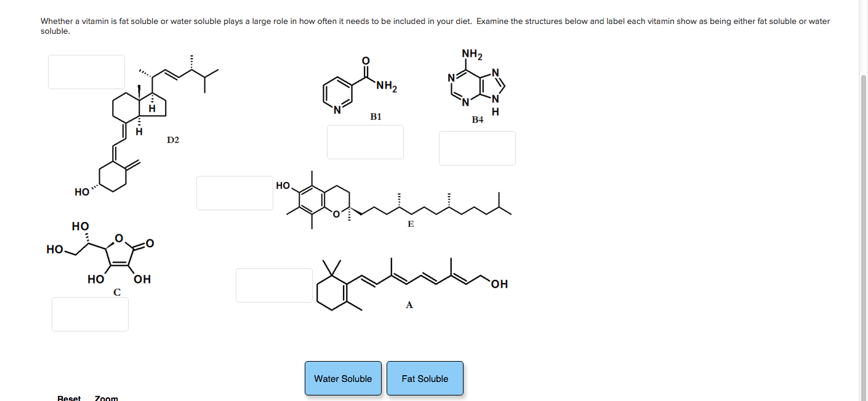Screen dimensions: 868x401
Task: Click the Reset link
Action: click(x=69, y=398)
